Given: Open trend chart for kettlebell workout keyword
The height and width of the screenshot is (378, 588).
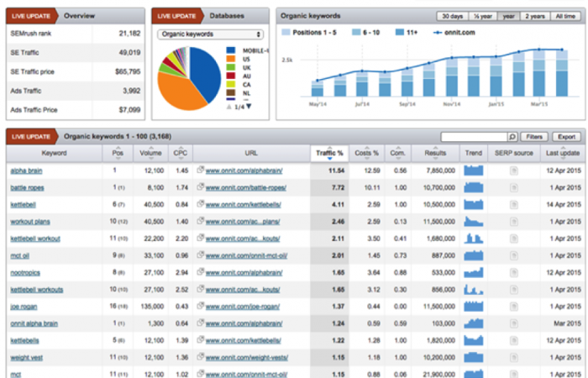Looking at the screenshot, I should pyautogui.click(x=473, y=239).
